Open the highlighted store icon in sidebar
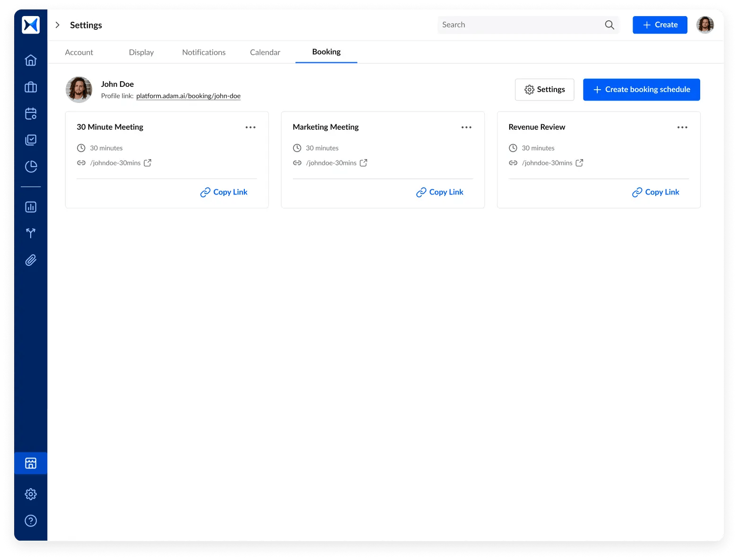 [x=31, y=463]
